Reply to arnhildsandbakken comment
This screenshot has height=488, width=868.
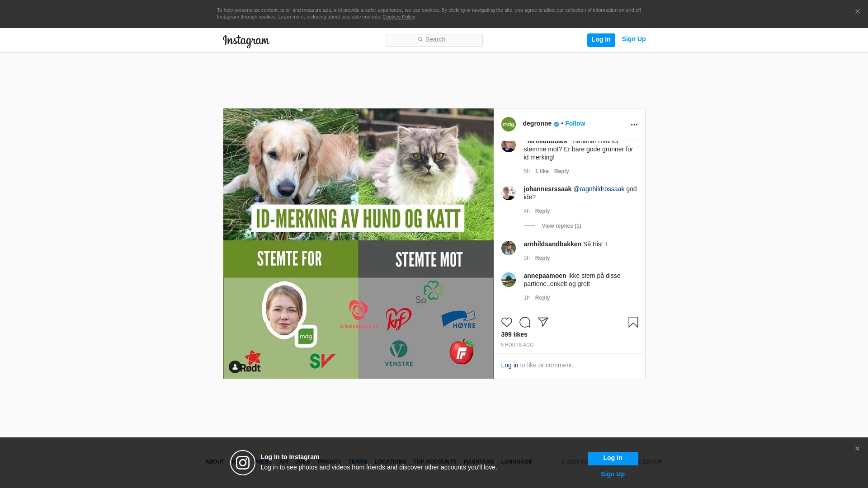point(542,258)
